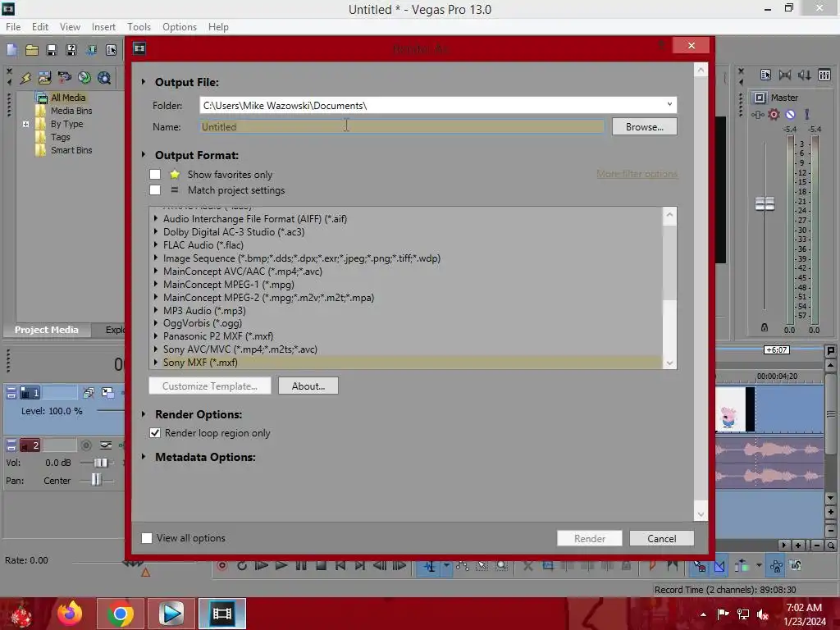Enable View all options checkbox
This screenshot has height=630, width=840.
147,538
